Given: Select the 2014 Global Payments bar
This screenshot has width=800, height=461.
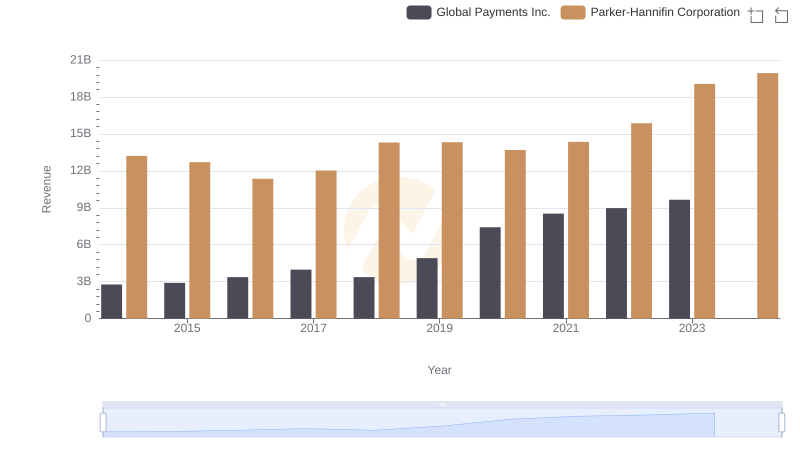Looking at the screenshot, I should (112, 301).
